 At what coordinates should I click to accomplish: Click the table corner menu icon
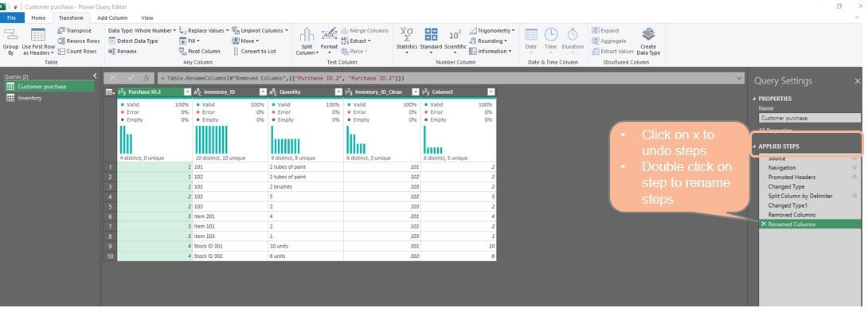tap(110, 92)
